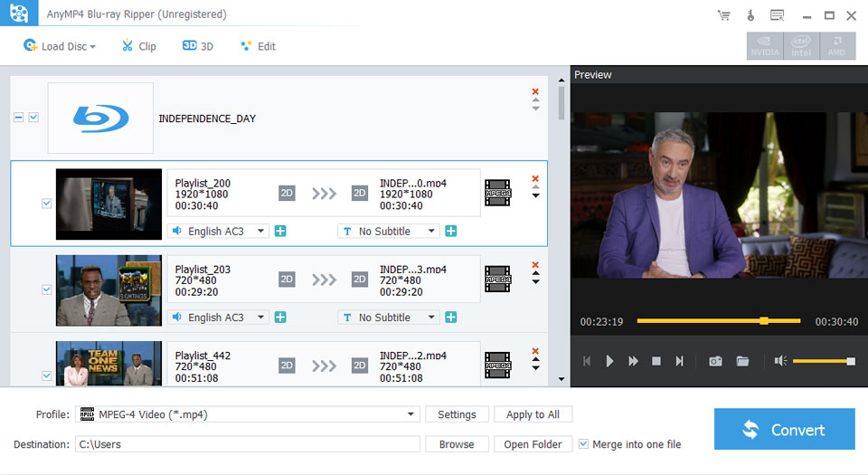The image size is (868, 475).
Task: Click the Convert button
Action: 784,430
